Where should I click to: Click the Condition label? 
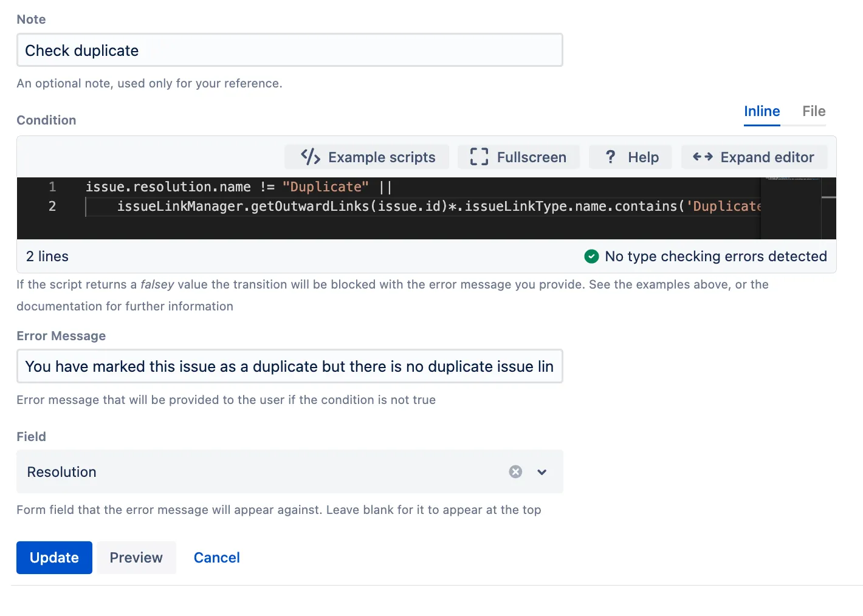(x=46, y=120)
